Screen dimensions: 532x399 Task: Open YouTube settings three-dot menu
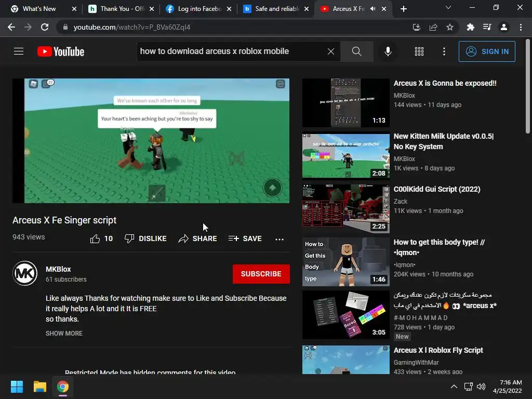(x=444, y=51)
